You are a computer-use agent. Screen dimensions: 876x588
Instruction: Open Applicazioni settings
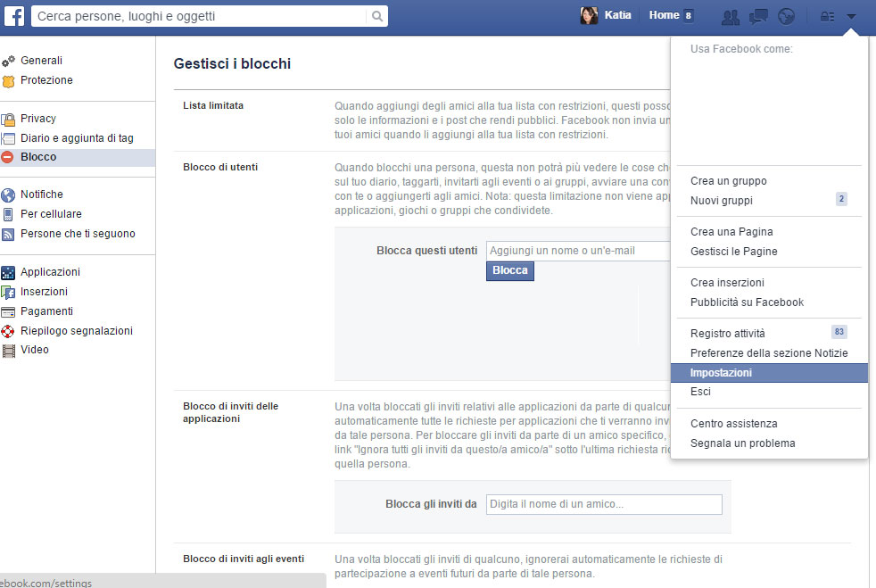click(50, 272)
